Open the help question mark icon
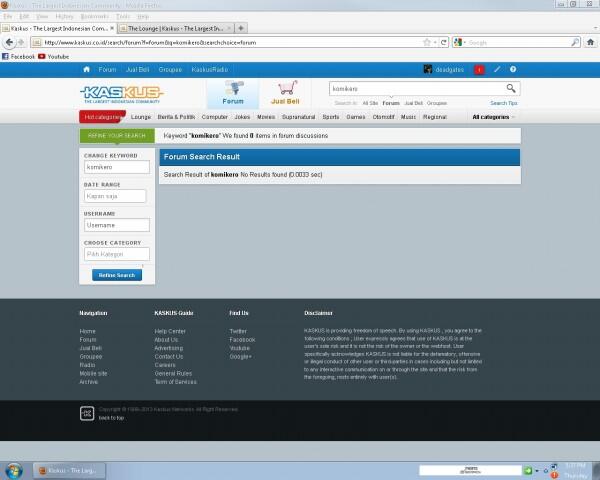Screen dimensions: 600x480 point(513,69)
